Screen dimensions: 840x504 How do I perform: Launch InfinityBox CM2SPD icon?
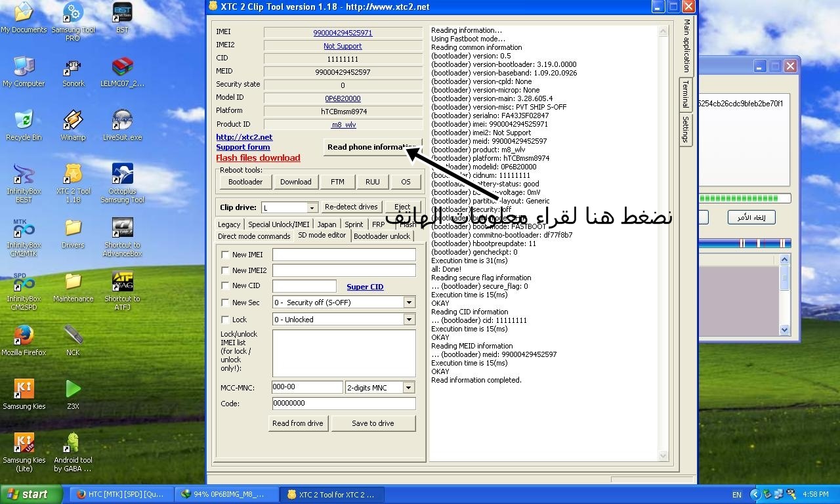pyautogui.click(x=24, y=291)
